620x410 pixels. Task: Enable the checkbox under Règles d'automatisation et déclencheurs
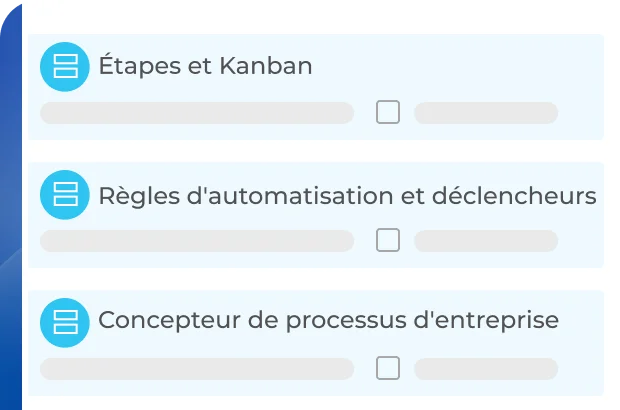388,240
